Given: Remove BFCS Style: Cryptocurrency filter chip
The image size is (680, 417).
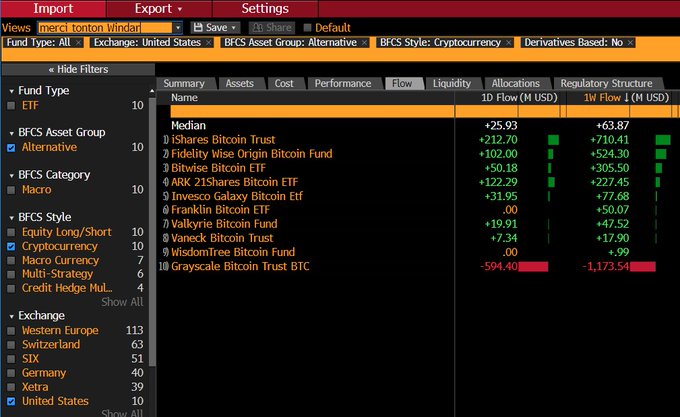Looking at the screenshot, I should click(x=508, y=42).
